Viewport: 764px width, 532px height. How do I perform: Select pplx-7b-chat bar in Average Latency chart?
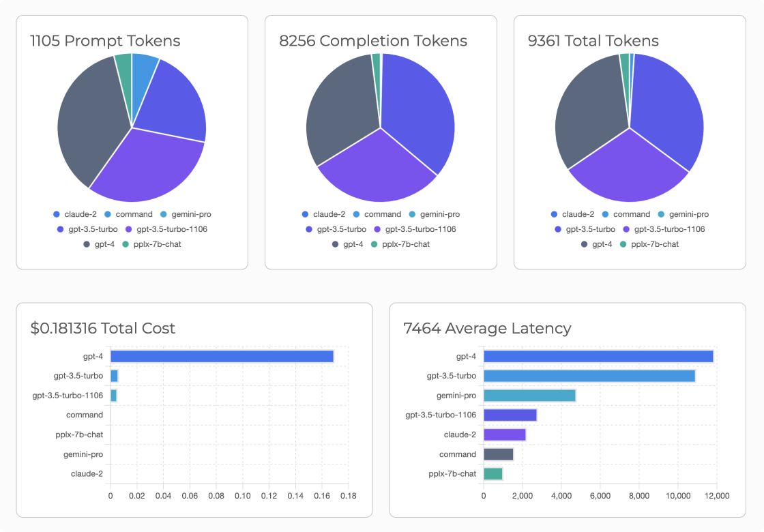pos(493,473)
